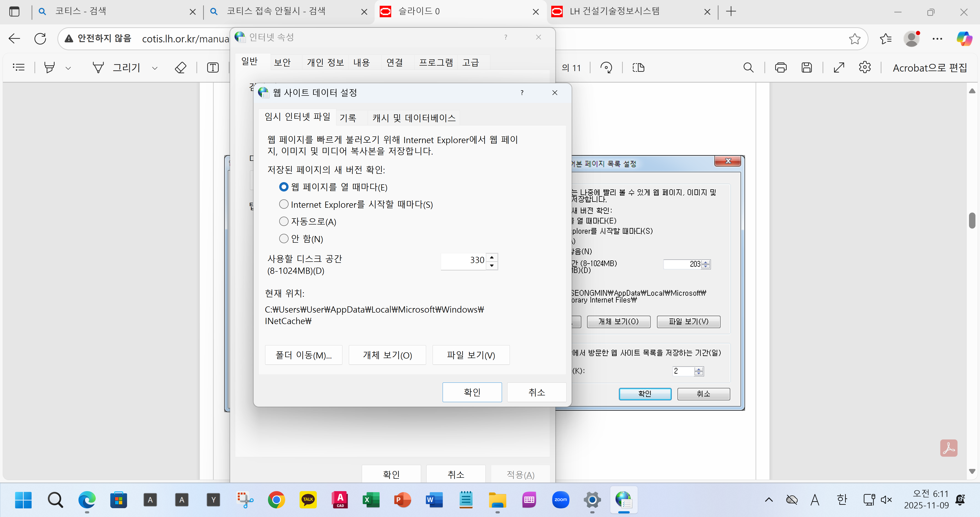Select the '자동으로(A)' radio button
The image size is (980, 517).
coord(284,222)
